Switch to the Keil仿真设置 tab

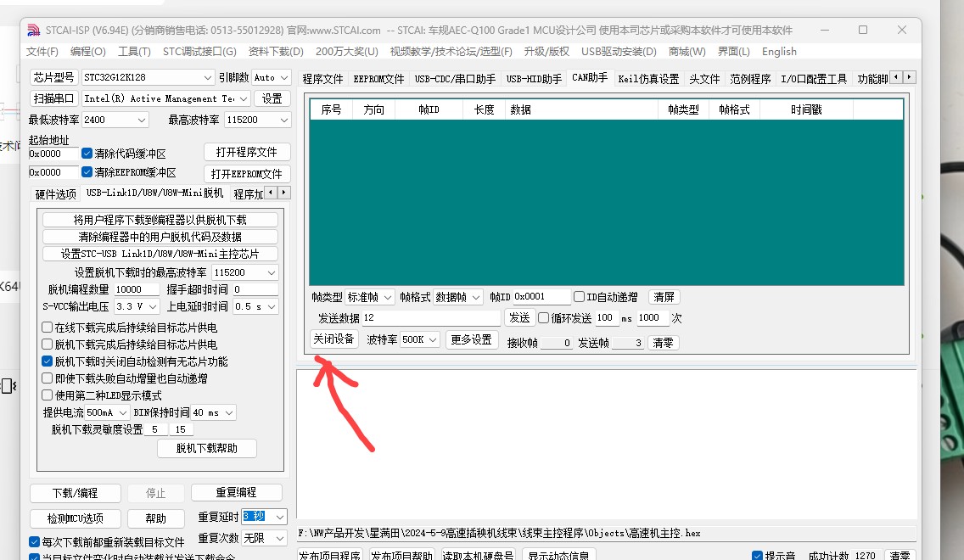click(648, 79)
